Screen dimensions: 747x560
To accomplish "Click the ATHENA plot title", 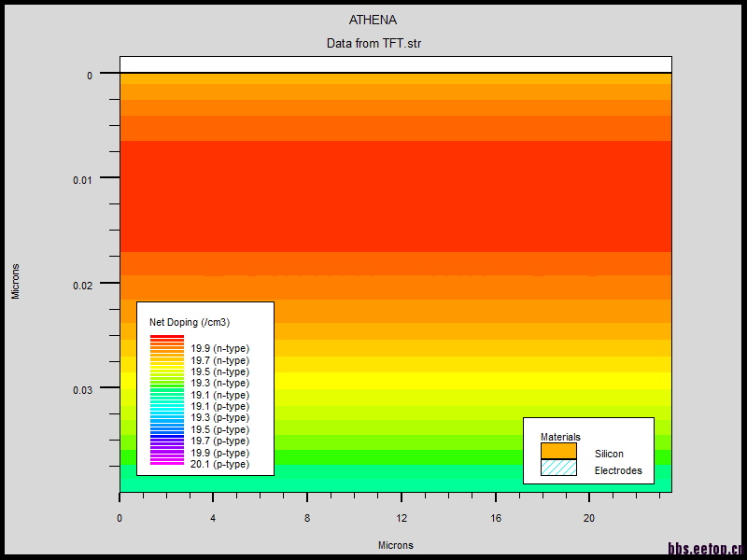I will (373, 20).
